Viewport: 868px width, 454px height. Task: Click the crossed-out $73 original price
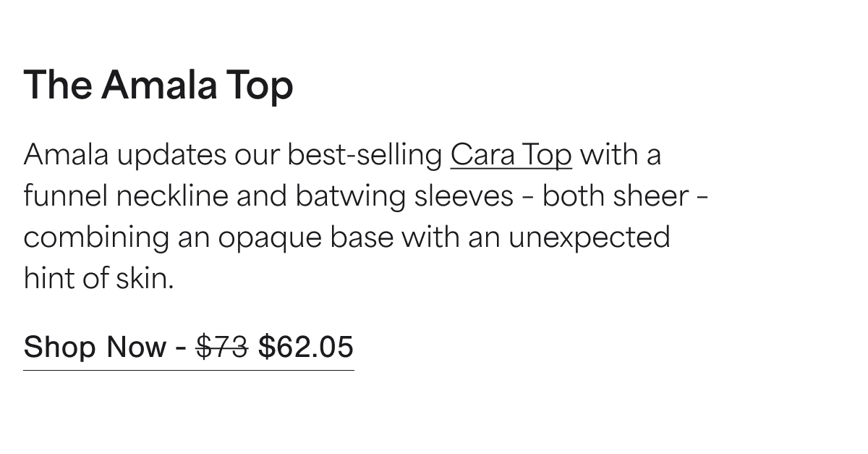tap(222, 347)
